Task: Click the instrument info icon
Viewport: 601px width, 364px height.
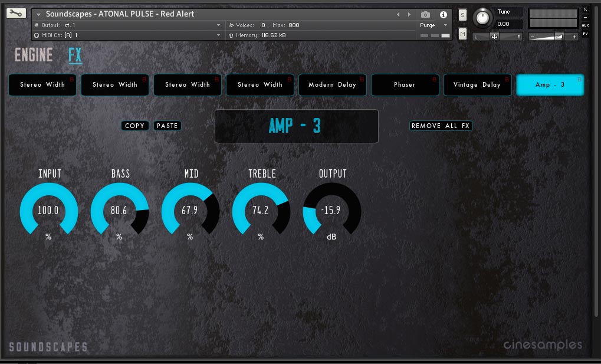Action: click(444, 14)
